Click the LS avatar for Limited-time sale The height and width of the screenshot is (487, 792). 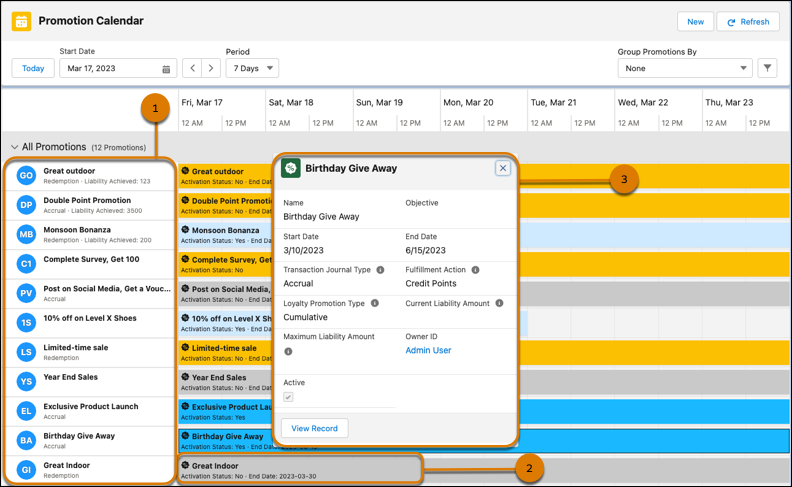[x=26, y=352]
